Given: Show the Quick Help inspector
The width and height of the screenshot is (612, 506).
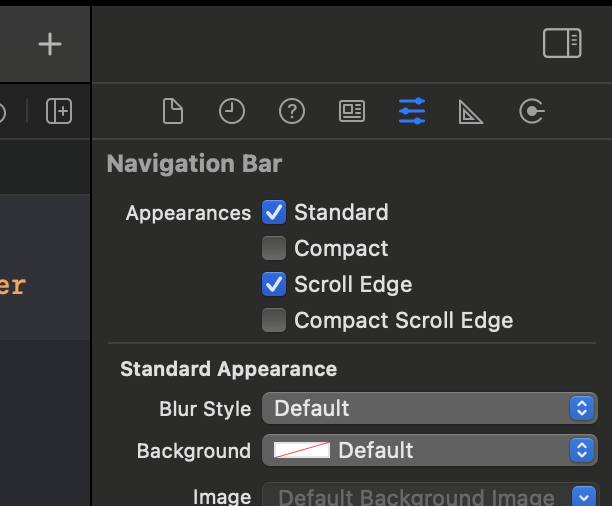Looking at the screenshot, I should pyautogui.click(x=291, y=111).
